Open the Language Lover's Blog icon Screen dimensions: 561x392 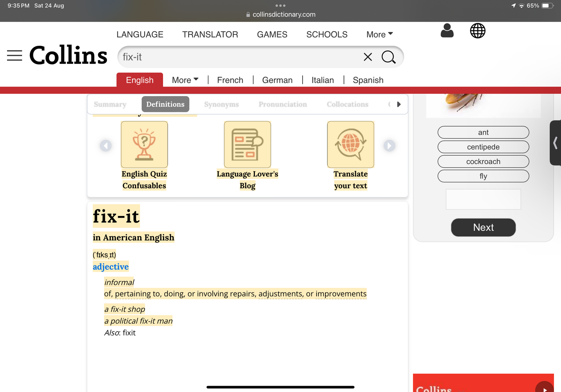pyautogui.click(x=247, y=144)
